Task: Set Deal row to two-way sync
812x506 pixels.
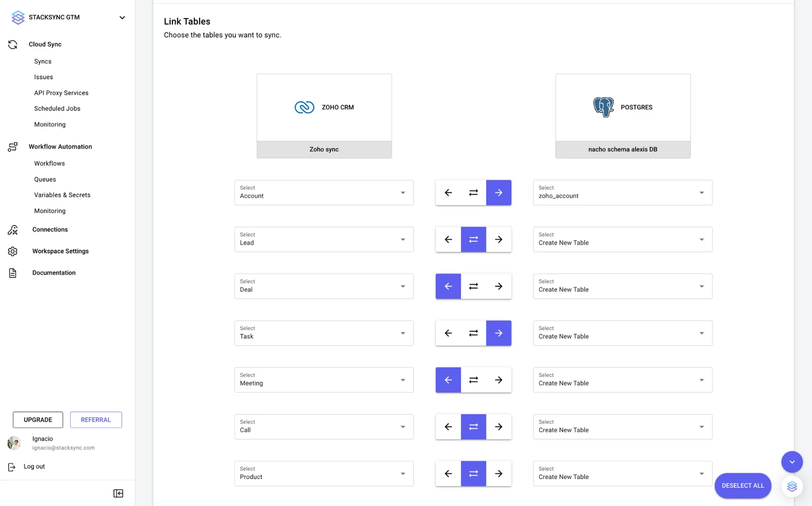Action: coord(473,286)
